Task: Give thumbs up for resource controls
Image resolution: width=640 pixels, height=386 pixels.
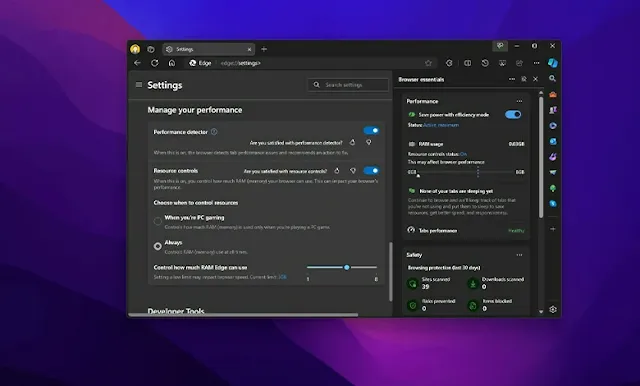Action: point(337,171)
